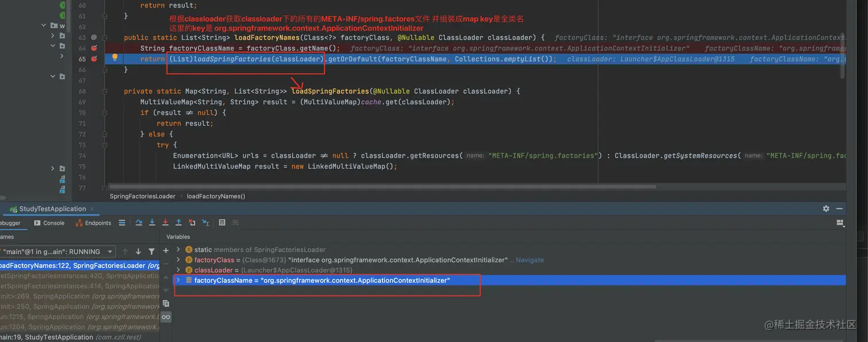Open debug tool window settings gear
Screen dimensions: 868x342
pos(826,209)
